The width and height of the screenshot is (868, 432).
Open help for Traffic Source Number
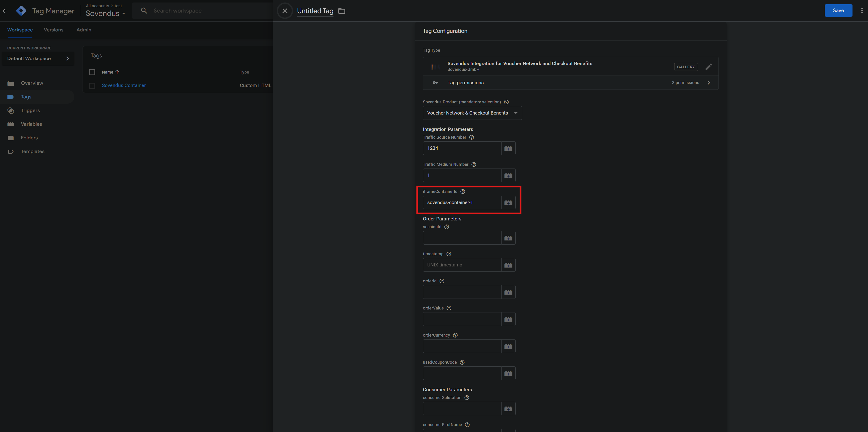tap(471, 137)
